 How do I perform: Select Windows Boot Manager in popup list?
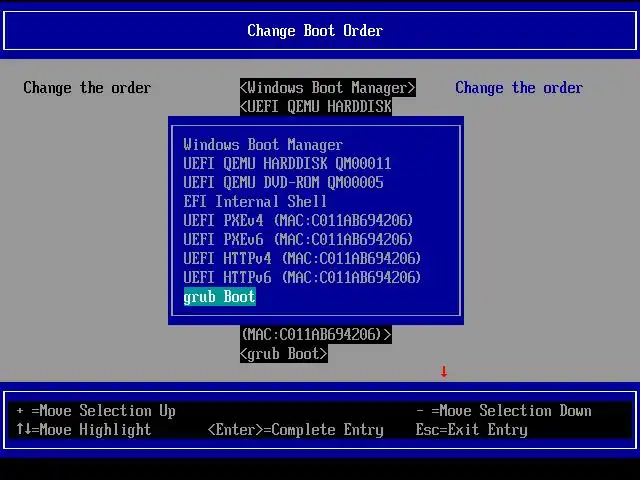(x=263, y=144)
